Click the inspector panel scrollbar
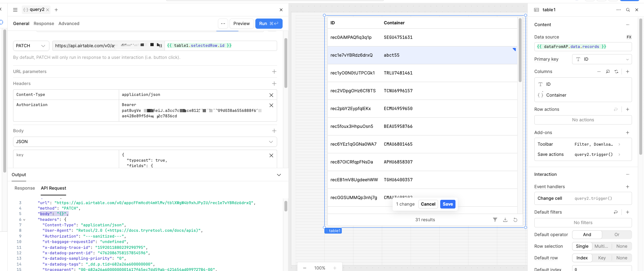Image resolution: width=644 pixels, height=271 pixels. click(x=641, y=87)
